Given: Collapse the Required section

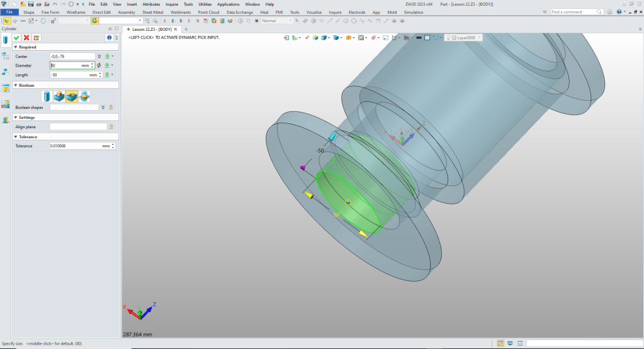Looking at the screenshot, I should [15, 47].
